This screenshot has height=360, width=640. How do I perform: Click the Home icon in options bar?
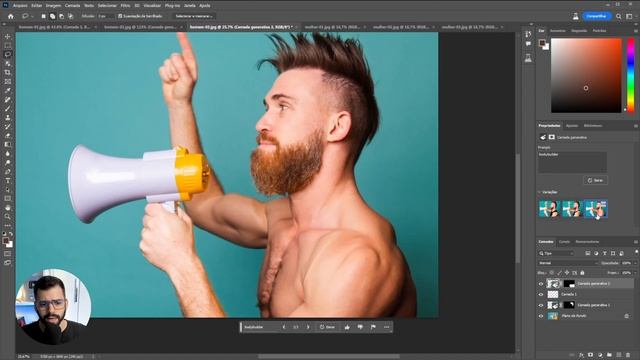click(11, 16)
